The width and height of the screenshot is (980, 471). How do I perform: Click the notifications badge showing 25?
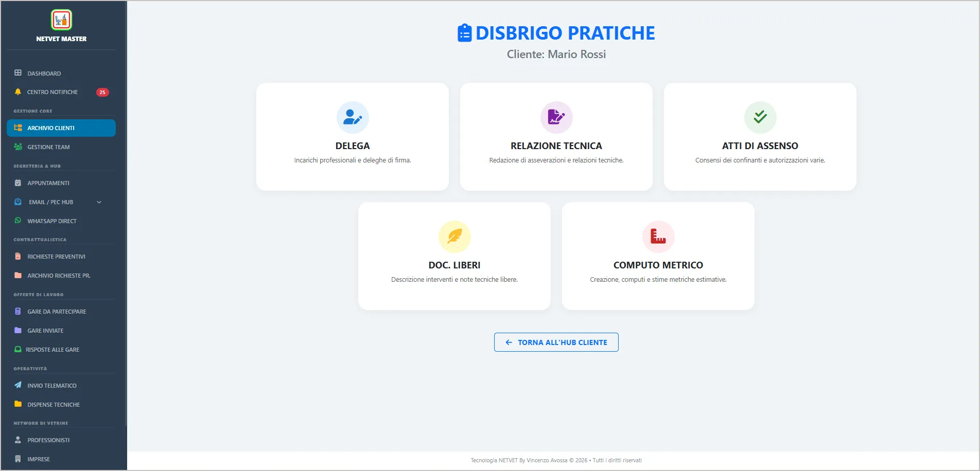pyautogui.click(x=102, y=93)
